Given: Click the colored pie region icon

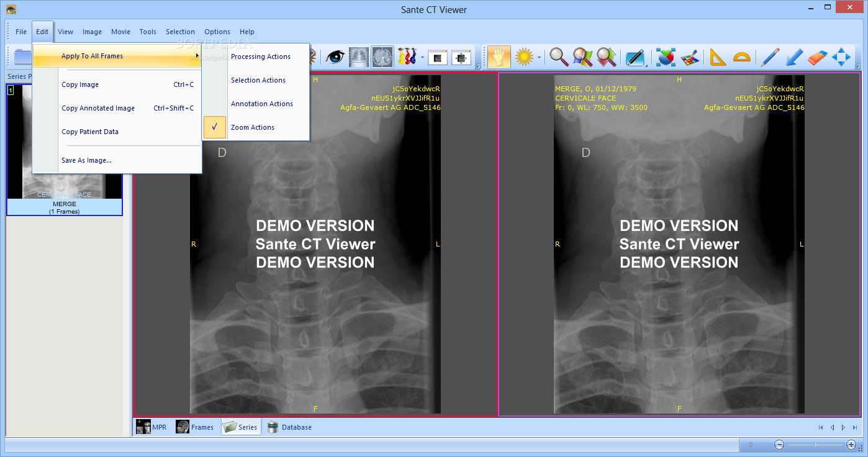Looking at the screenshot, I should click(x=666, y=57).
